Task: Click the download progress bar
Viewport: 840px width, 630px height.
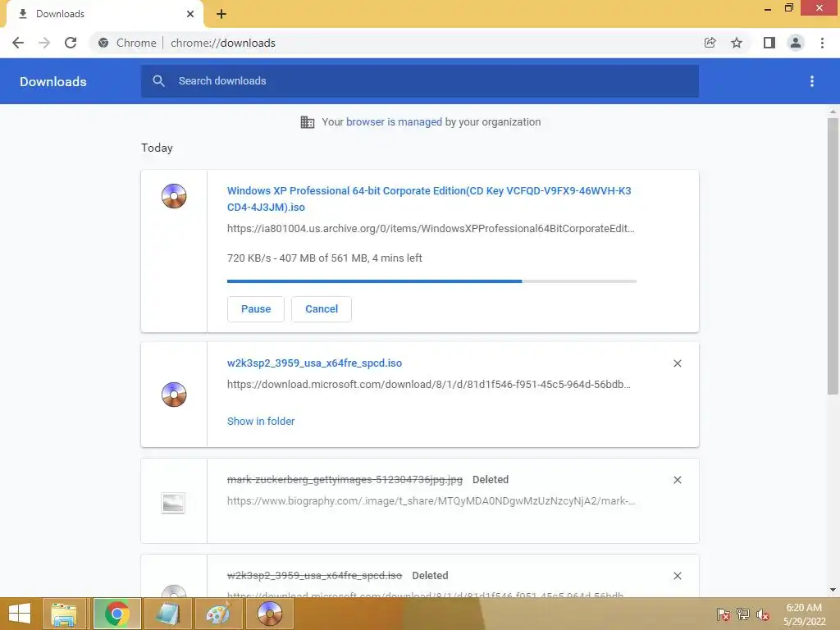Action: (431, 281)
